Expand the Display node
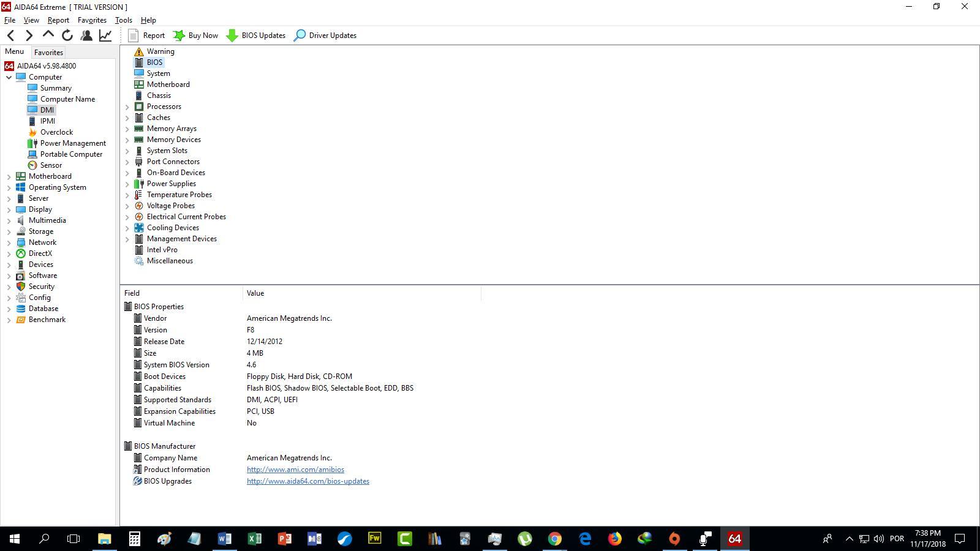Viewport: 980px width, 551px height. point(9,209)
